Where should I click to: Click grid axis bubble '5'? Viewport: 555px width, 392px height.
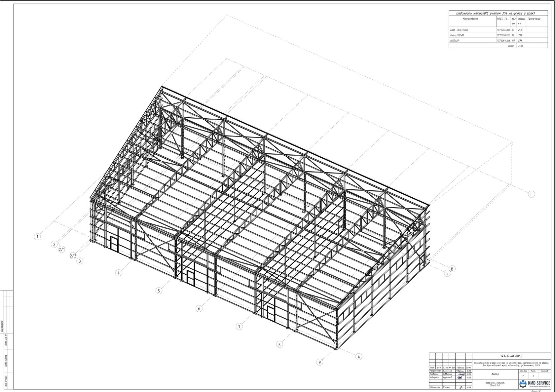click(x=159, y=291)
